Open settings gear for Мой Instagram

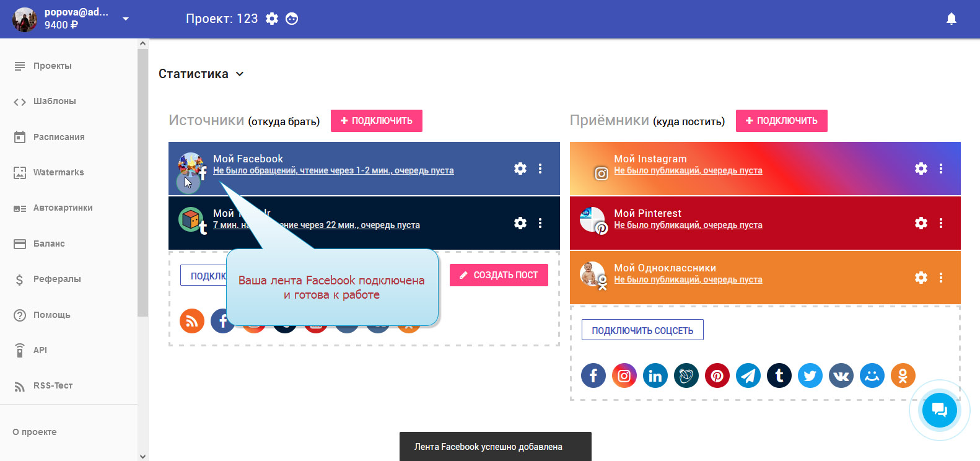click(921, 169)
